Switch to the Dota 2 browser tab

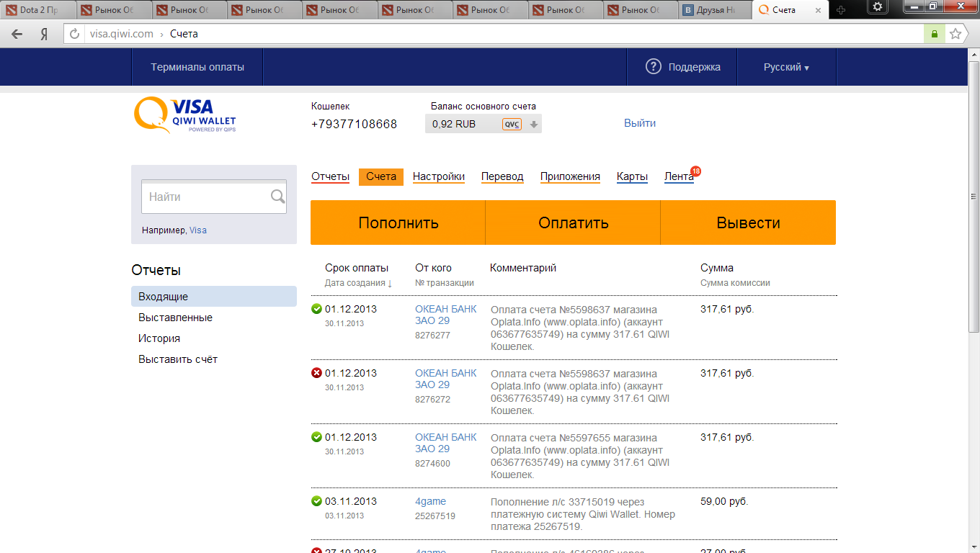(x=37, y=10)
